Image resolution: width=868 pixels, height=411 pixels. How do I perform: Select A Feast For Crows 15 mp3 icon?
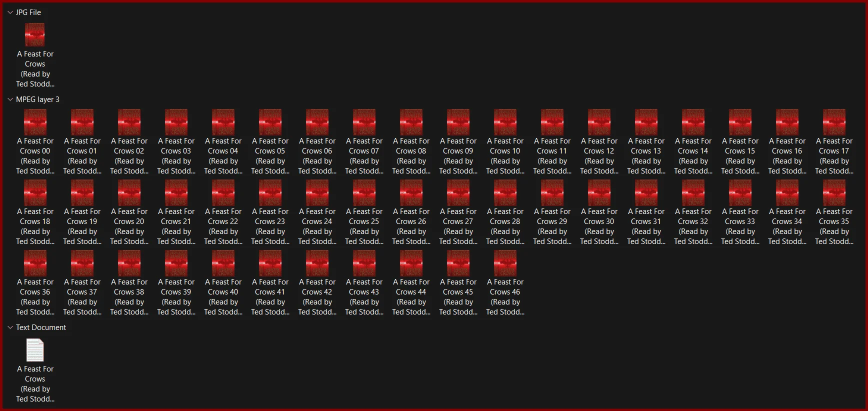tap(740, 122)
